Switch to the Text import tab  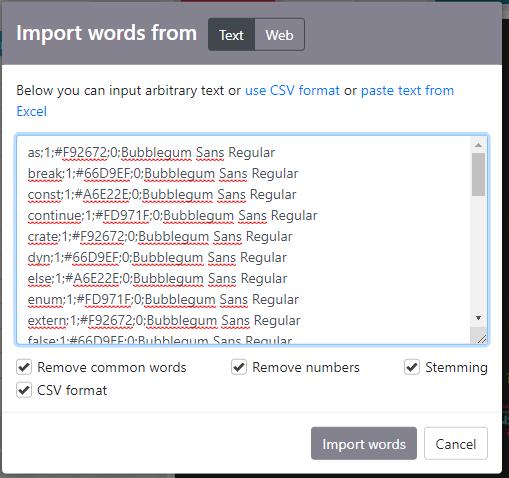tap(231, 35)
